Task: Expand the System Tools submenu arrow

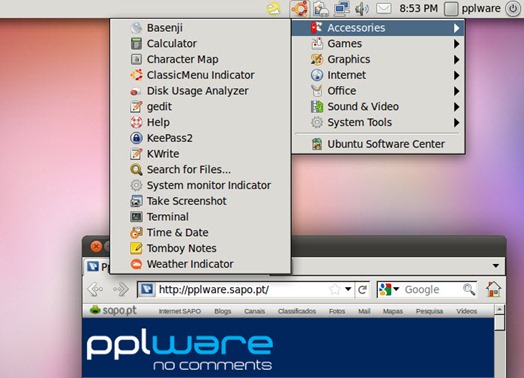Action: coord(456,123)
